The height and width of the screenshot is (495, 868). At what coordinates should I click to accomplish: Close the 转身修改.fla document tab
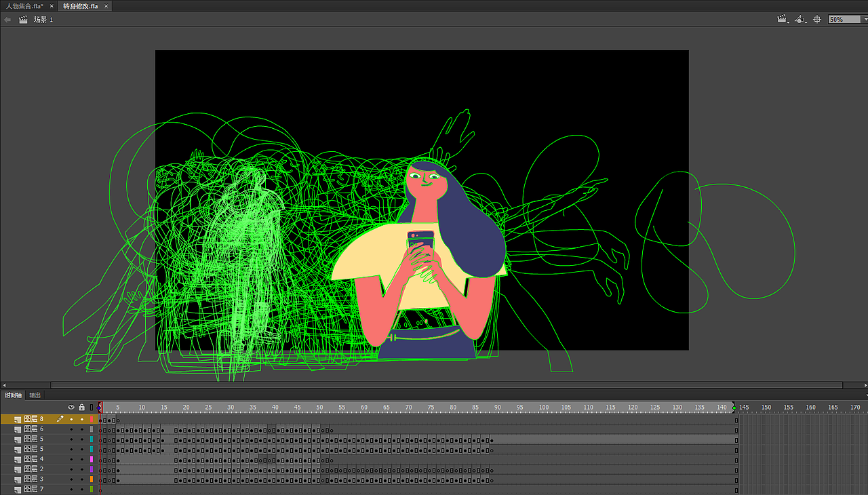click(106, 5)
